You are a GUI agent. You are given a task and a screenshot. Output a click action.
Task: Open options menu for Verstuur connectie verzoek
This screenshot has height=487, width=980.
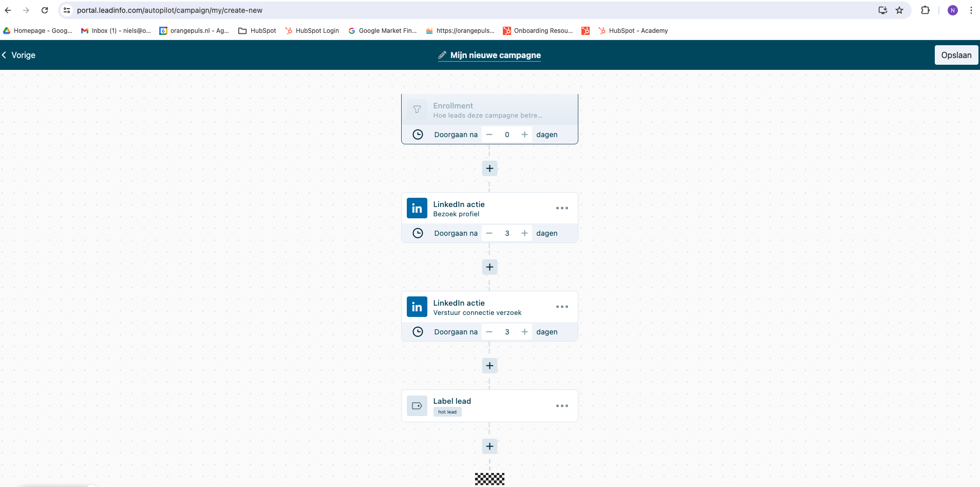click(x=562, y=307)
